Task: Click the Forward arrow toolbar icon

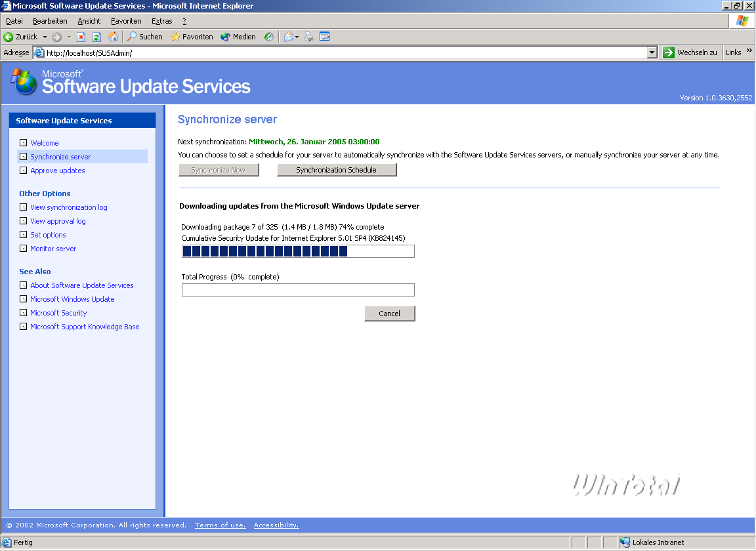Action: pos(57,37)
